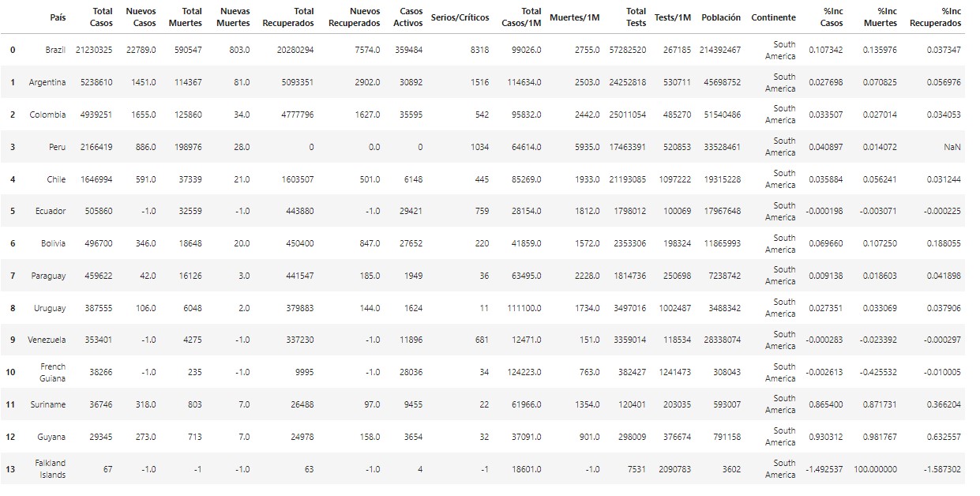Click the Total Casos column header
Viewport: 980px width, 496px height.
click(x=102, y=17)
